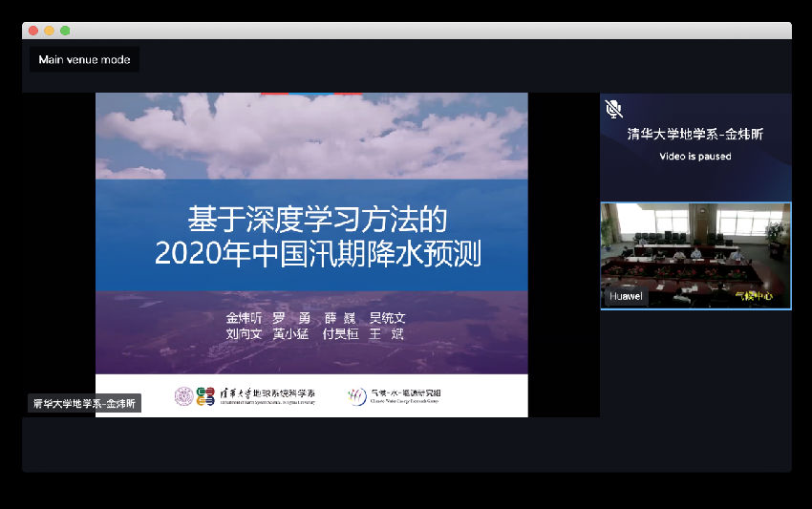The height and width of the screenshot is (509, 812).
Task: Click the yellow 气候中心 caption on video
Action: (754, 296)
